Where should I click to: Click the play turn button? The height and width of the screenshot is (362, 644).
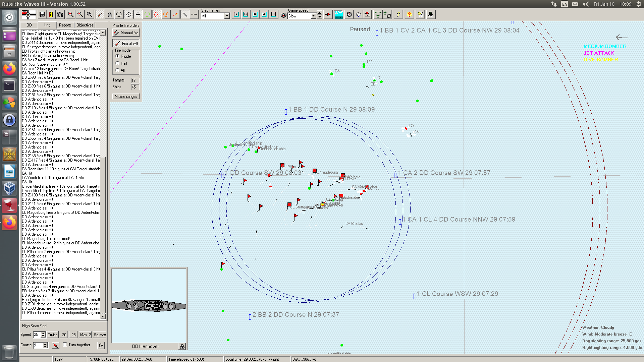[x=236, y=14]
